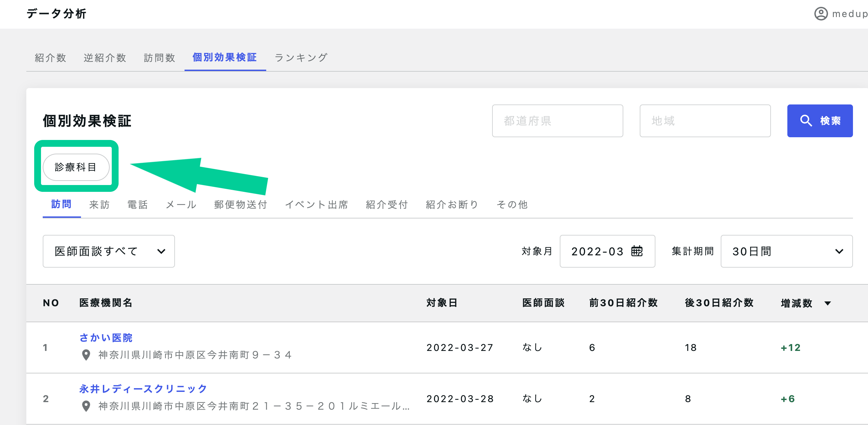Click the NO column header
The image size is (868, 425).
pos(51,303)
